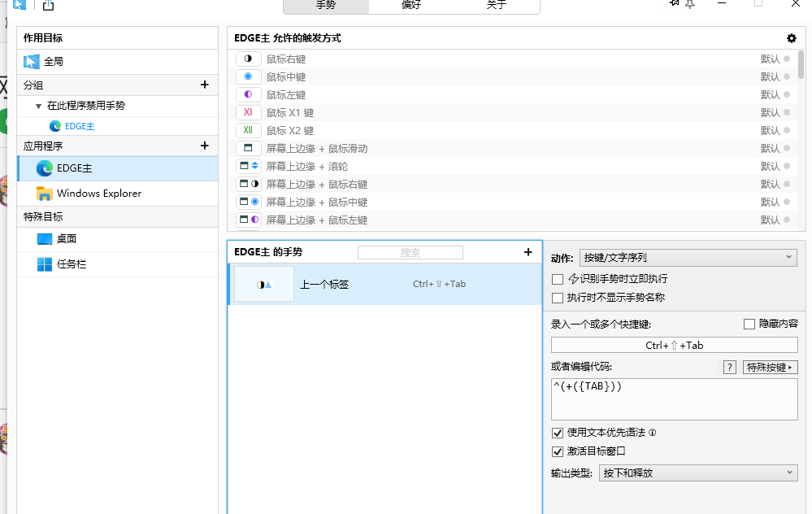Image resolution: width=812 pixels, height=514 pixels.
Task: Check the 隐藏内容 checkbox
Action: [x=748, y=325]
